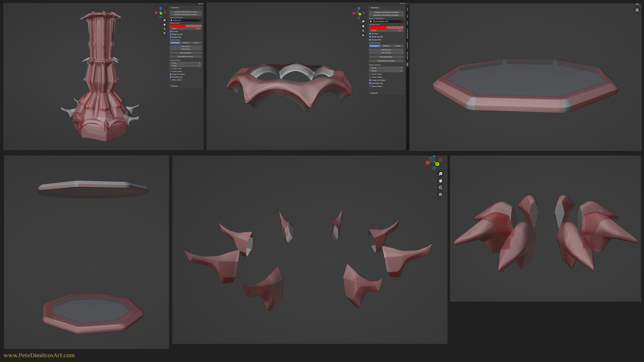Screen dimensions: 644x362
Task: Click red X axis of crown ring viewport gizmo
Action: click(354, 13)
